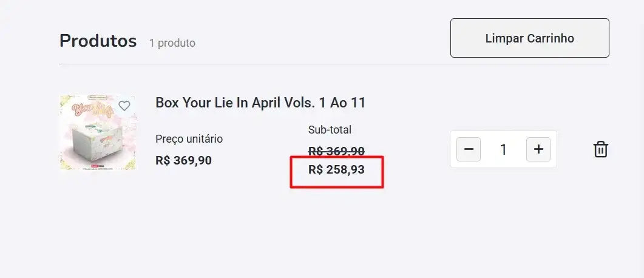This screenshot has width=644, height=278.
Task: Click the divider line below Produtos
Action: (334, 64)
